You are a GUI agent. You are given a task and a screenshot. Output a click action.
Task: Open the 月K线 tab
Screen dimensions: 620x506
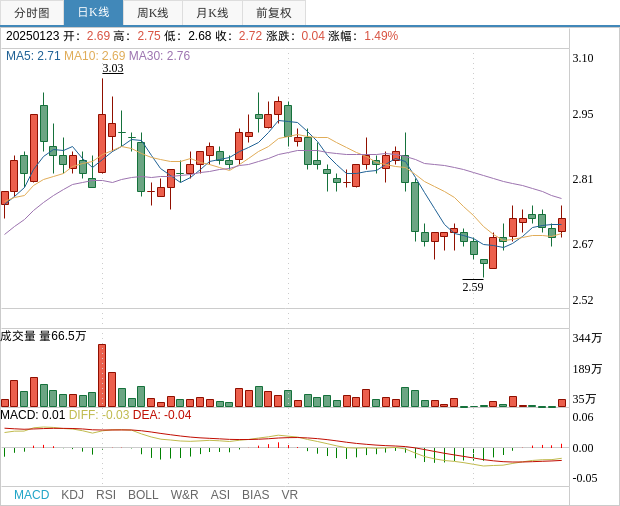(212, 13)
